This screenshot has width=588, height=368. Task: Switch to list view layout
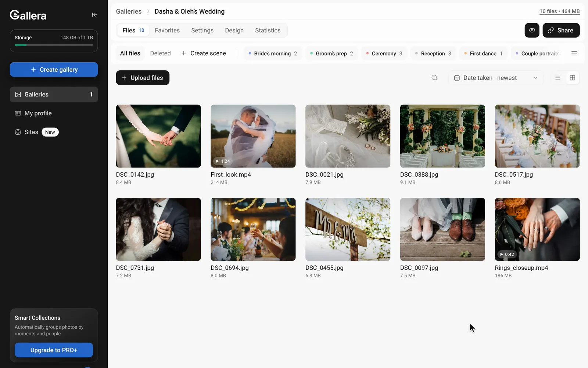[557, 78]
